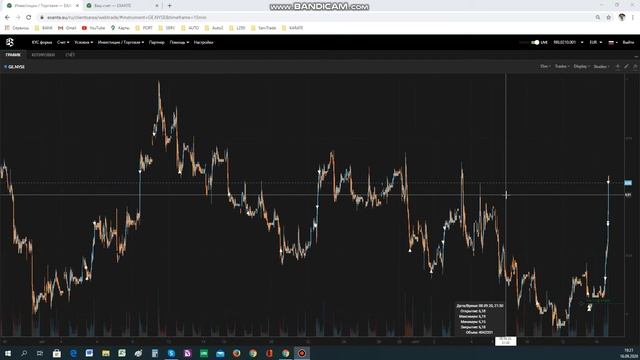640x360 pixels.
Task: Expand the Помощь menu
Action: (x=179, y=42)
